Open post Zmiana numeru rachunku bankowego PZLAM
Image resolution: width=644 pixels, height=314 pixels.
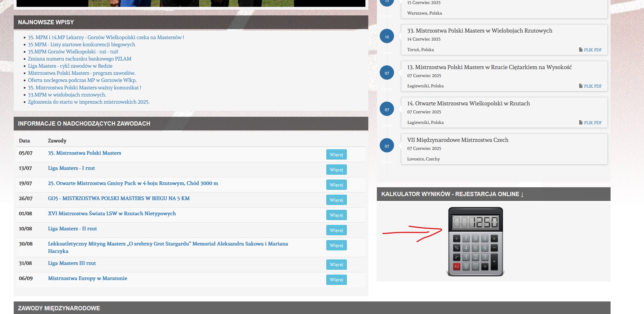[79, 59]
